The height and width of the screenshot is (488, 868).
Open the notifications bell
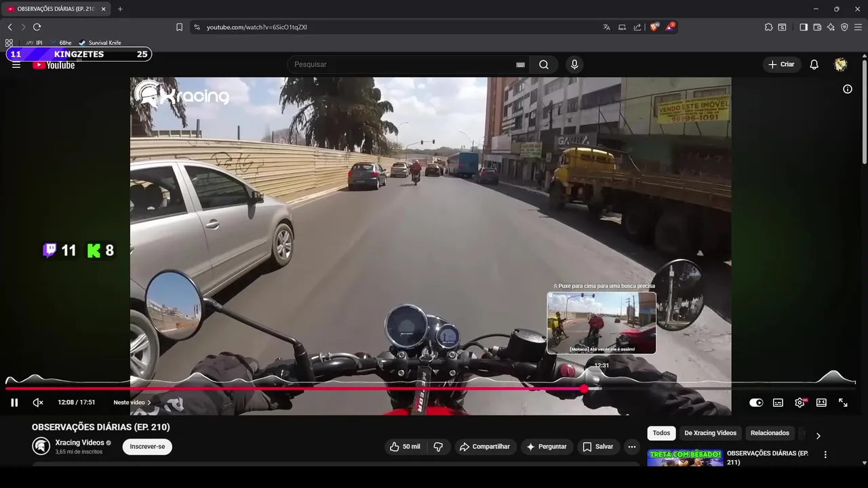[814, 64]
